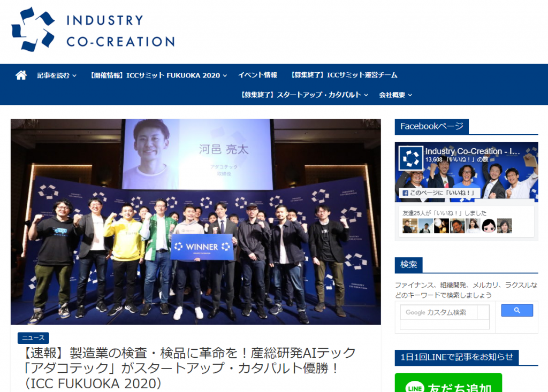The image size is (548, 392).
Task: Open the 速報 article headline link
Action: [189, 368]
